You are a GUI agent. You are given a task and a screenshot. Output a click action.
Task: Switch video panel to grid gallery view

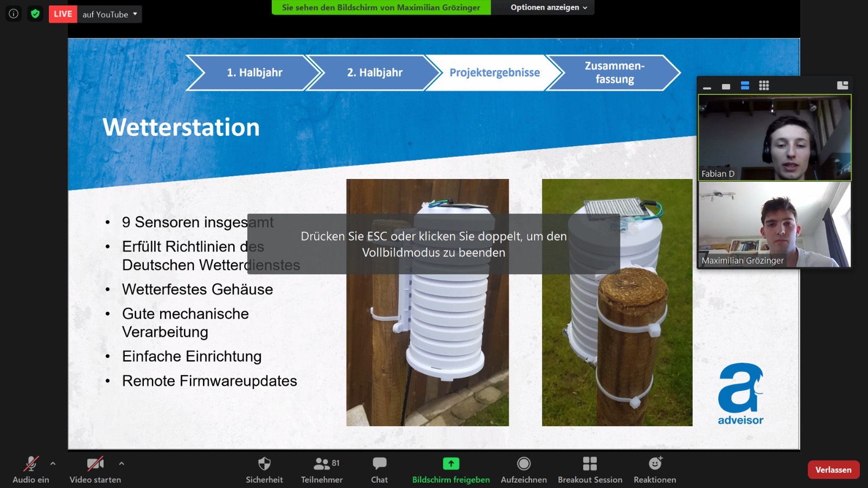[764, 85]
